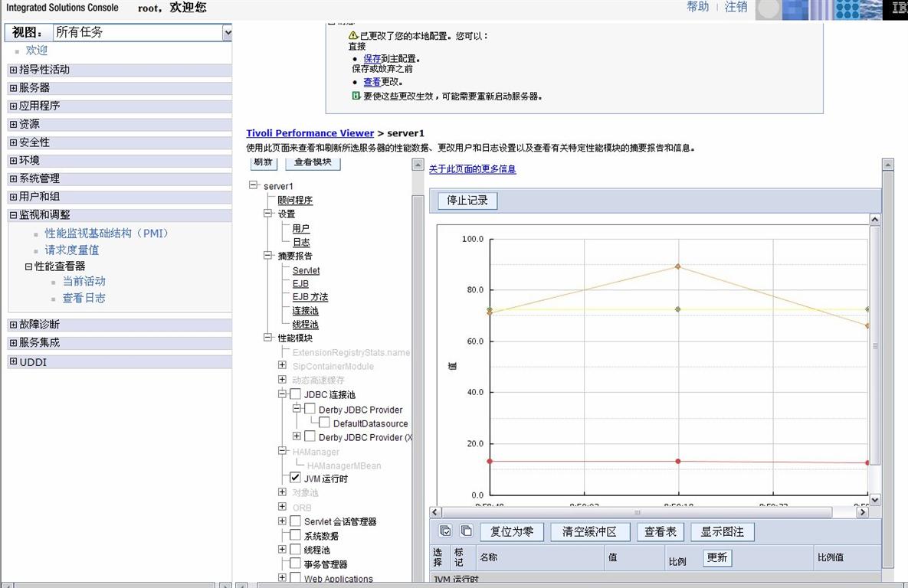Expand the 应用程序 section
This screenshot has width=908, height=588.
[x=13, y=106]
